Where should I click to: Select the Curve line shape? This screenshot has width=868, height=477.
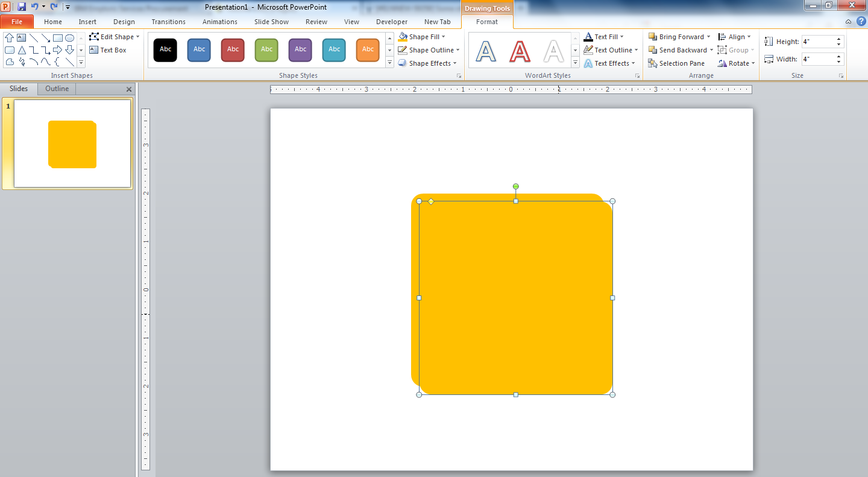[x=46, y=62]
